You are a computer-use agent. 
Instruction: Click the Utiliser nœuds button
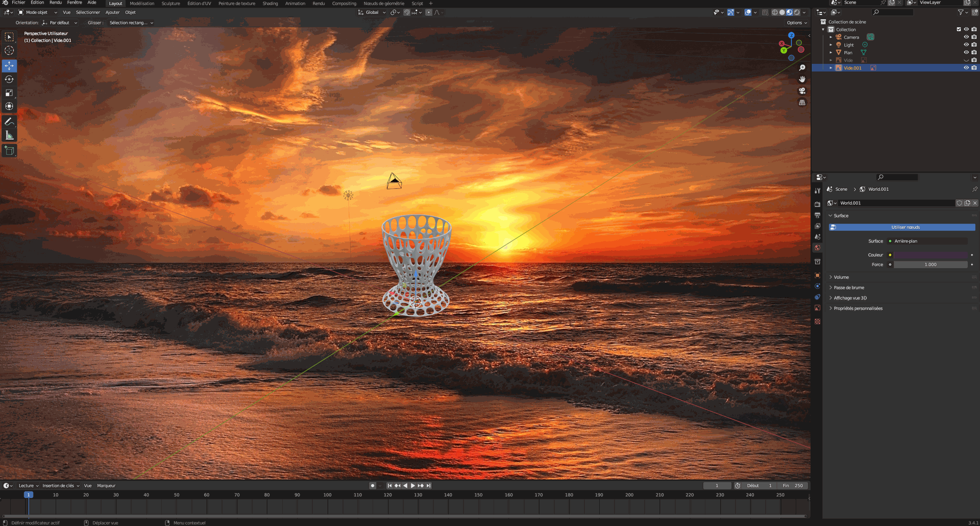tap(905, 227)
